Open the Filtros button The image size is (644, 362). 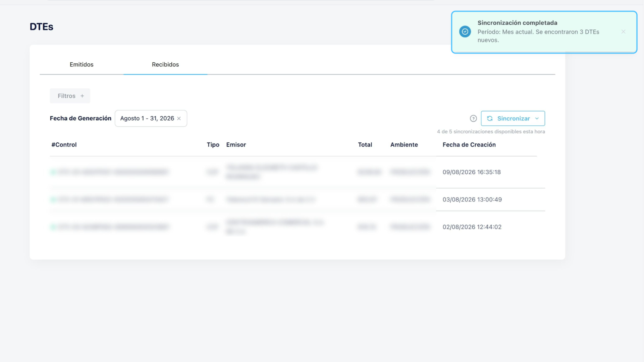pyautogui.click(x=70, y=96)
